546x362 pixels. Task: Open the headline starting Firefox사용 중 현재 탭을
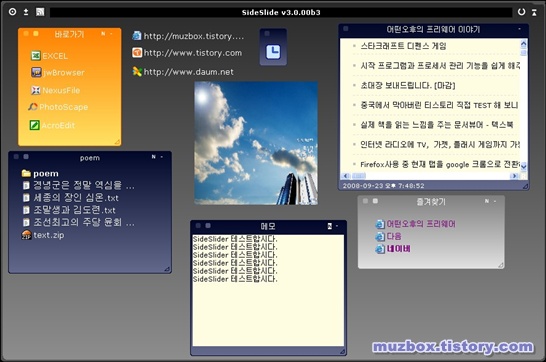[x=440, y=164]
